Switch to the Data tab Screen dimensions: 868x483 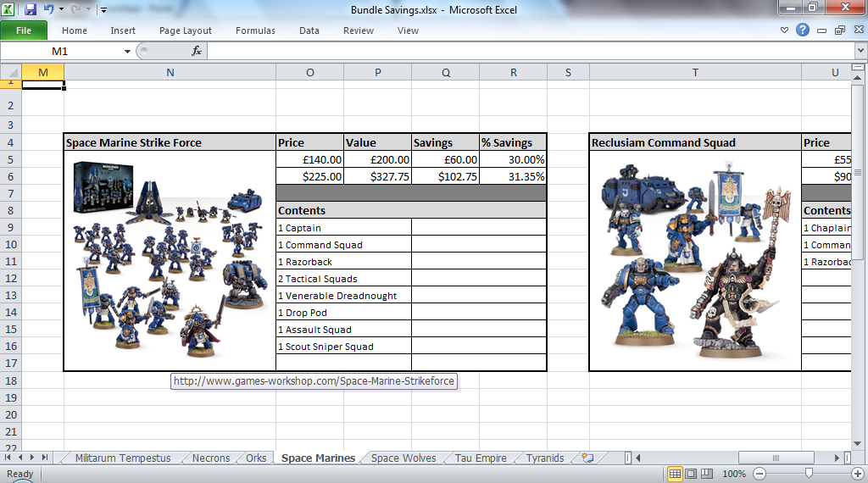pyautogui.click(x=309, y=31)
